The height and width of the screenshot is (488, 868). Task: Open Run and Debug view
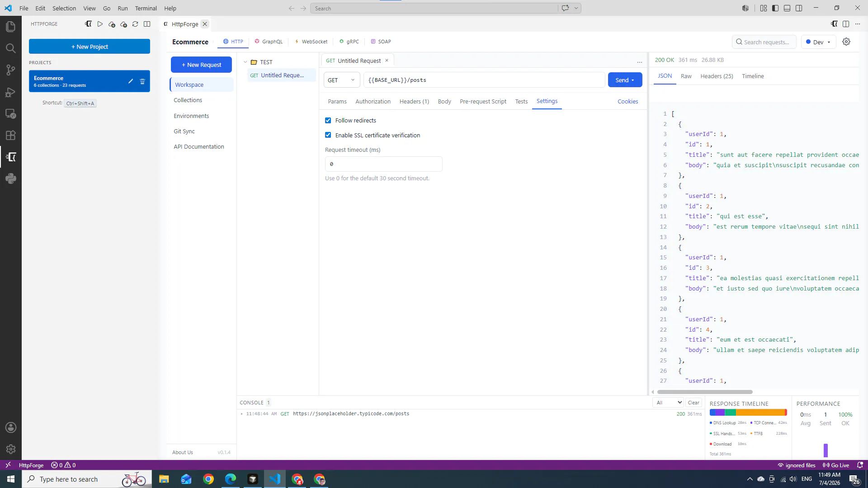click(x=10, y=92)
